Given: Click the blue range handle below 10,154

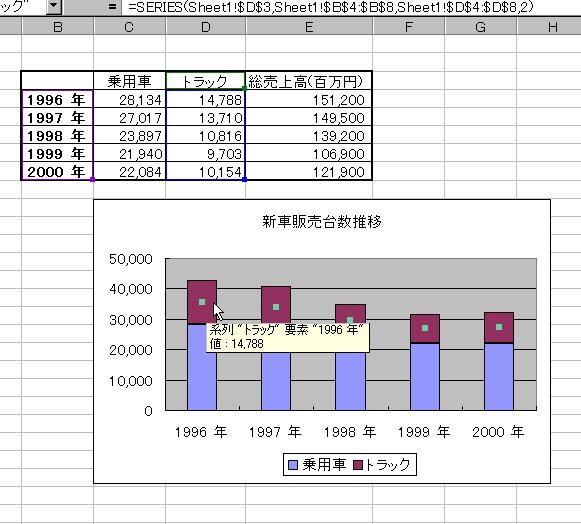Looking at the screenshot, I should tap(244, 179).
